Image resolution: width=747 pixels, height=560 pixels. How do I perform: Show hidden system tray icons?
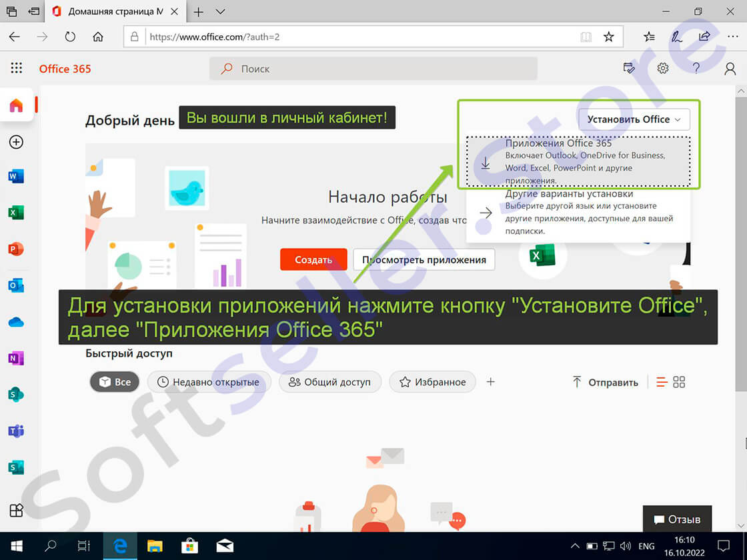(575, 546)
